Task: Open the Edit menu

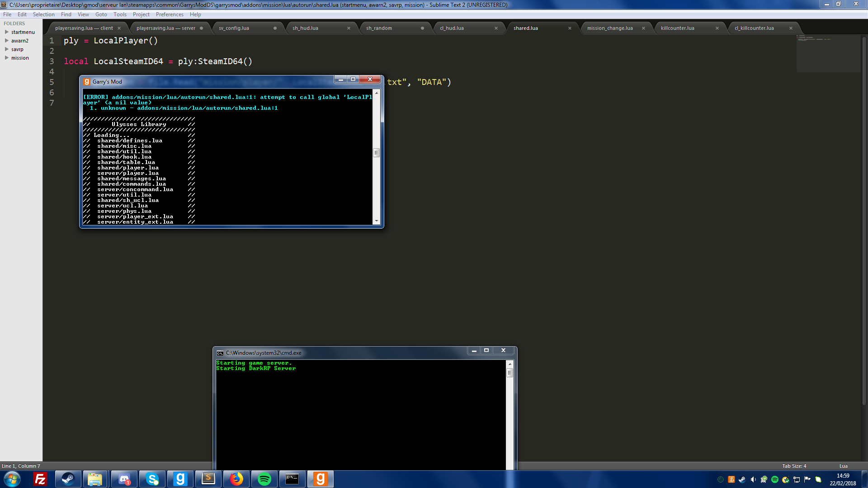Action: pos(22,14)
